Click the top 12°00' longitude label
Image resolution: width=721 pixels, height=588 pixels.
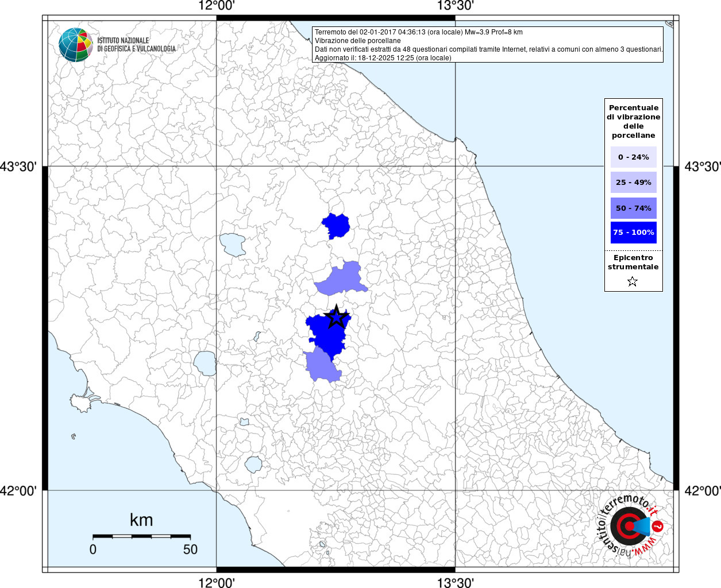point(217,6)
